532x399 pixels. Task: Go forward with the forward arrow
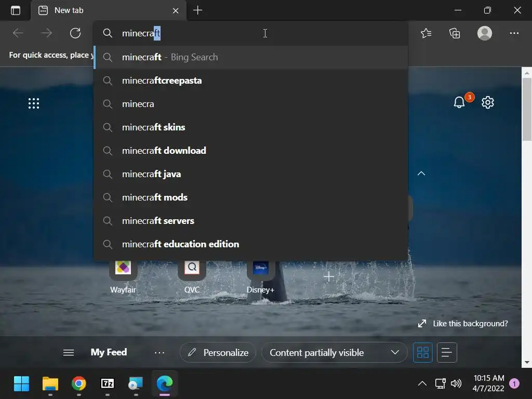[46, 33]
